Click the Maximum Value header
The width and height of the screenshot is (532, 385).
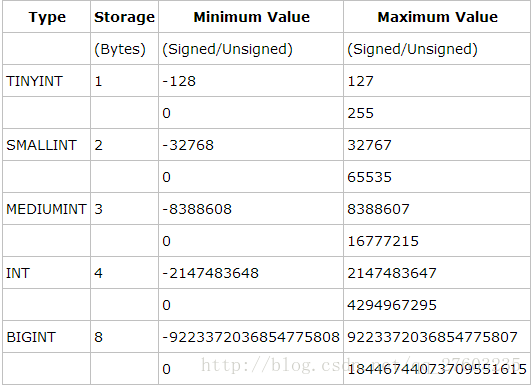(x=437, y=17)
